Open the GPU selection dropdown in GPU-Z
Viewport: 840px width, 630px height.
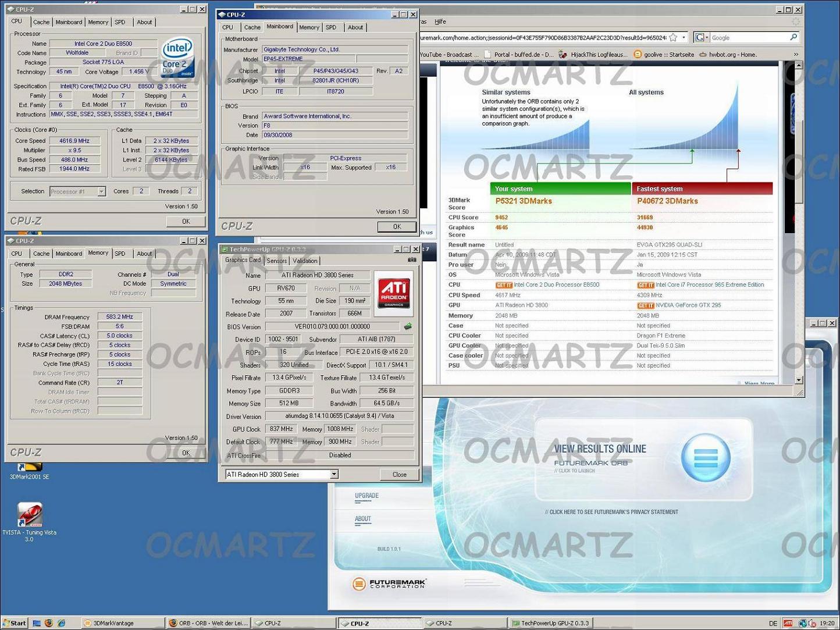coord(334,475)
